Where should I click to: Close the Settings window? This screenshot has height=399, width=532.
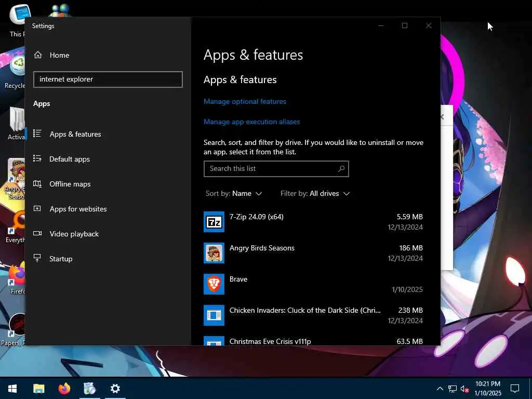429,26
